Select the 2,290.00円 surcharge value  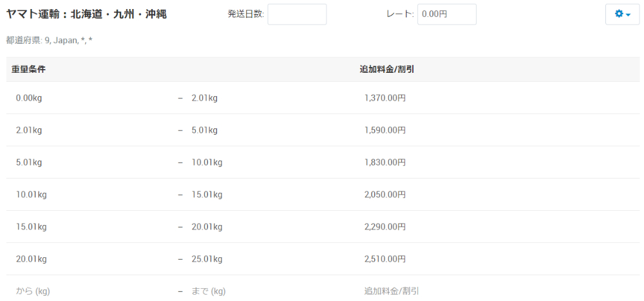[x=385, y=227]
